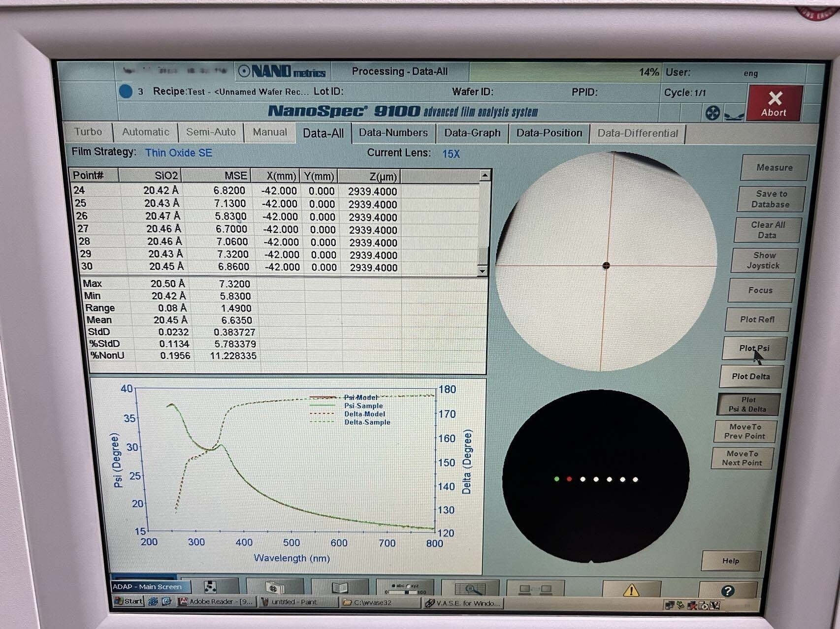Click the 15X current lens value

(x=451, y=154)
